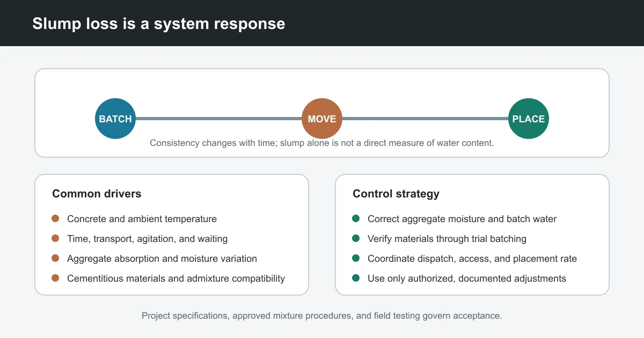Click green bullet beside Use only authorized
This screenshot has height=338, width=644.
(356, 278)
